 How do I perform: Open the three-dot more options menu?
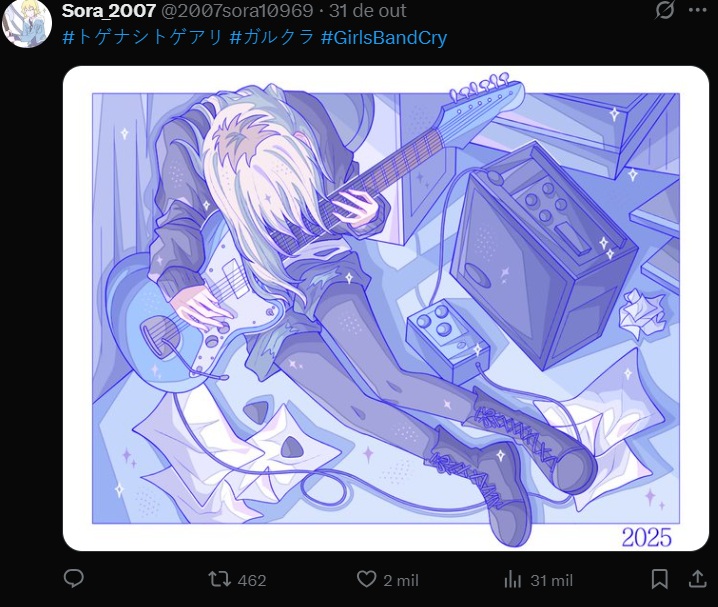(x=697, y=10)
